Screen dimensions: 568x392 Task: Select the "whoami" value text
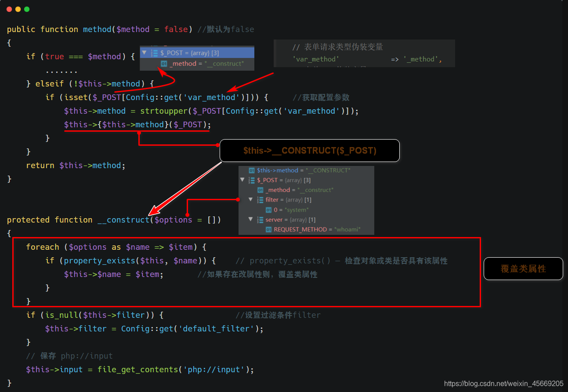click(x=347, y=230)
